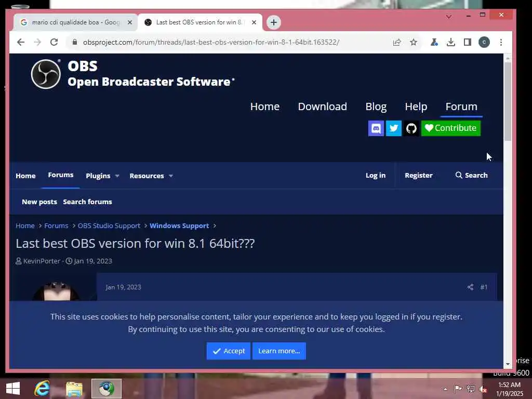The image size is (532, 399).
Task: Click Home in forum navigation bar
Action: point(25,176)
